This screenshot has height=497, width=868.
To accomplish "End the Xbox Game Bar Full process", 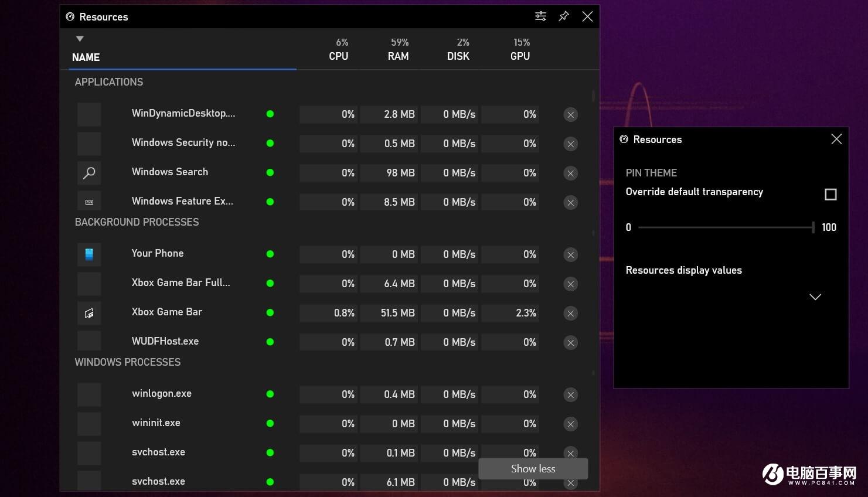I will click(570, 284).
